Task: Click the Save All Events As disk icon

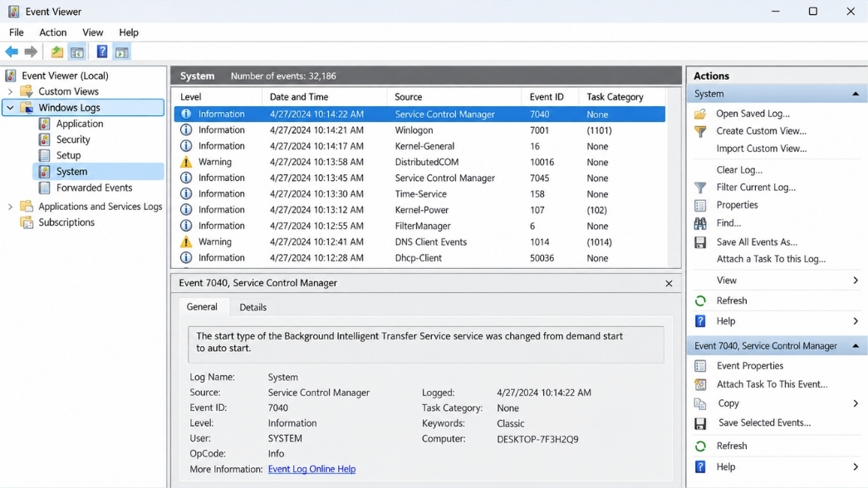Action: point(700,242)
